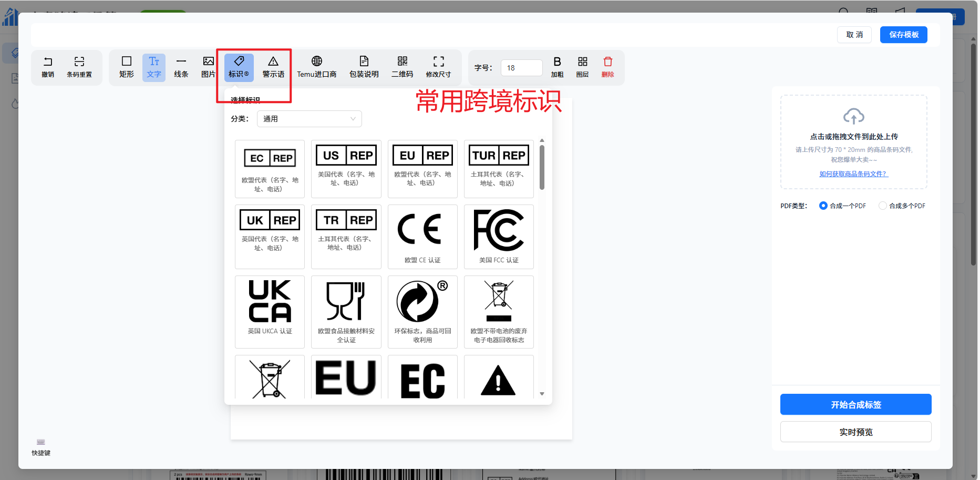Click the mark list scroll-up arrow
980x480 pixels.
[542, 141]
